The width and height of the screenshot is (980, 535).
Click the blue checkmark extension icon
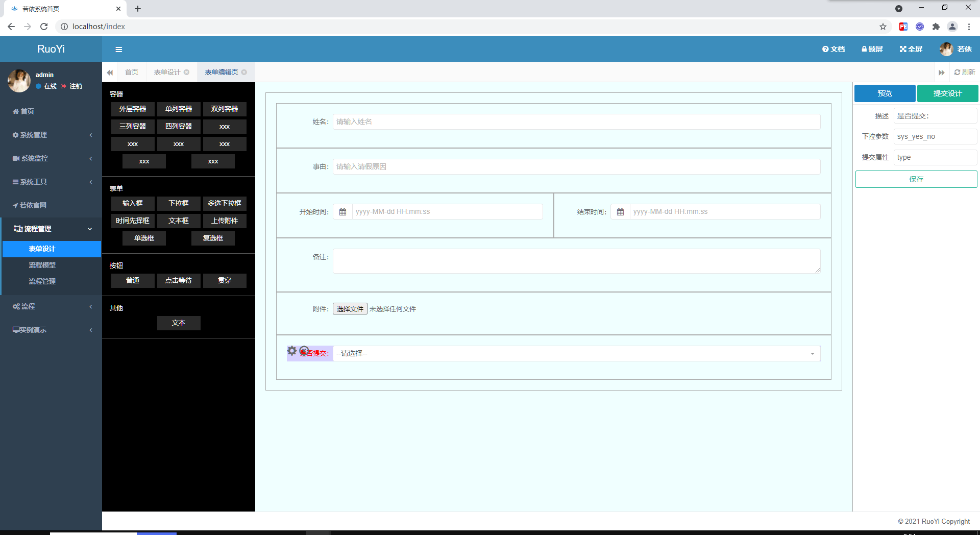tap(920, 27)
